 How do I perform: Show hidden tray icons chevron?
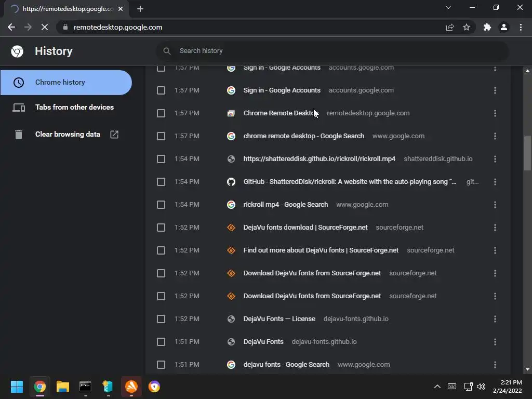(437, 387)
